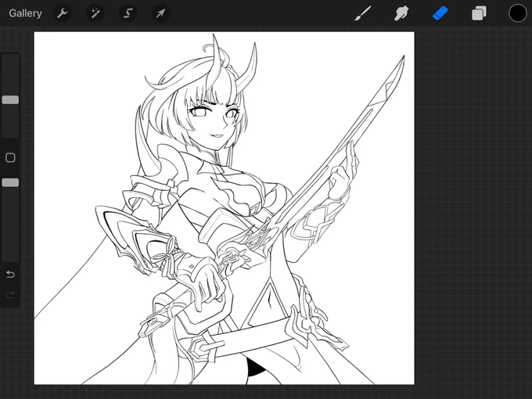Redo the last undone stroke
The height and width of the screenshot is (399, 532).
[x=10, y=295]
